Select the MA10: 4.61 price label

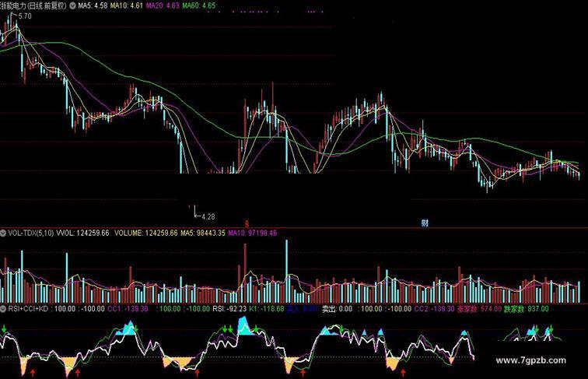(126, 6)
